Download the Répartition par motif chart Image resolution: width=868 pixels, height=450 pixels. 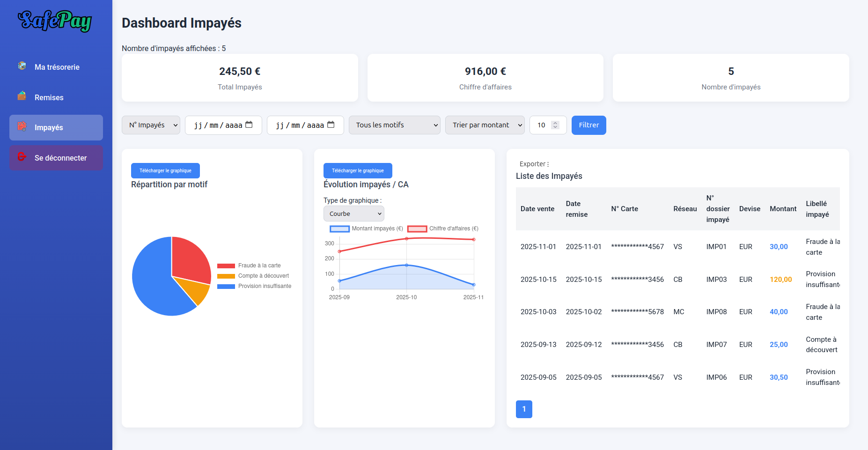[x=165, y=170]
